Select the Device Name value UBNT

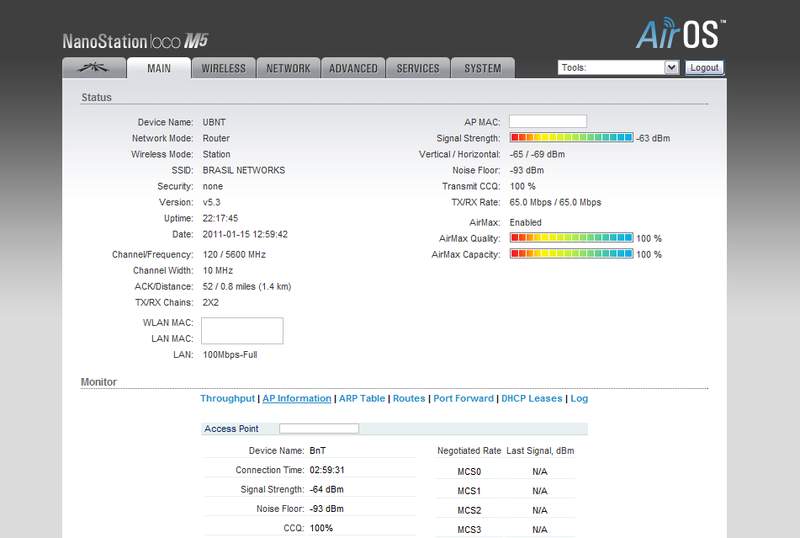coord(214,122)
